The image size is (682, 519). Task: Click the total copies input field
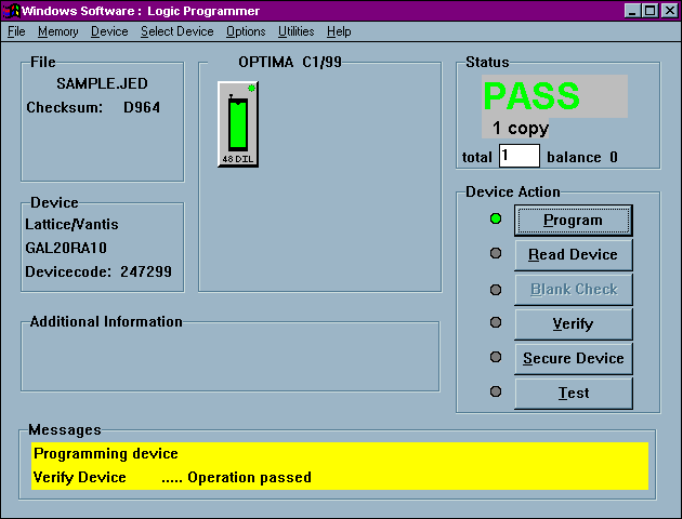point(519,156)
